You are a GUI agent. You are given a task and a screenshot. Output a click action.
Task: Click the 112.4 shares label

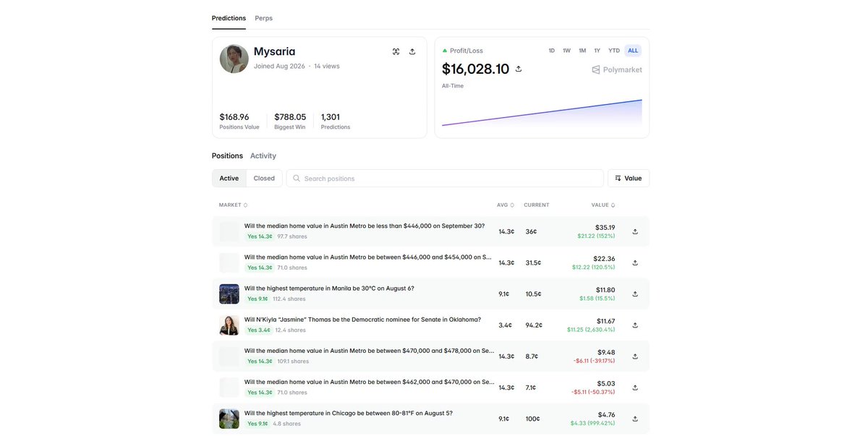(289, 299)
